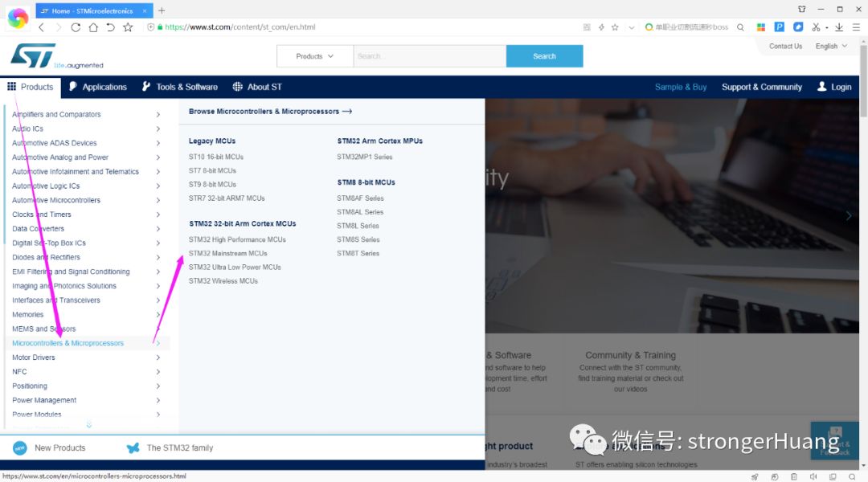Click the ST logo
The height and width of the screenshot is (482, 868).
click(33, 55)
